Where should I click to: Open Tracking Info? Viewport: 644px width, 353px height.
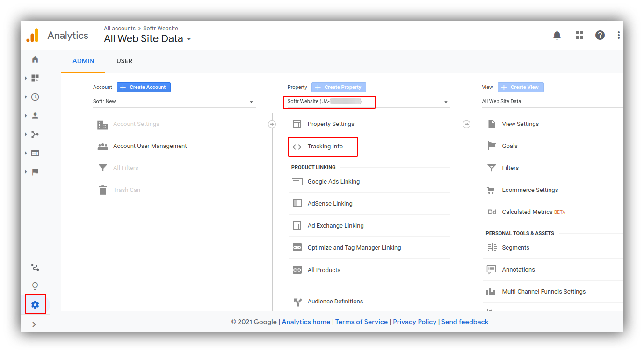pyautogui.click(x=325, y=147)
